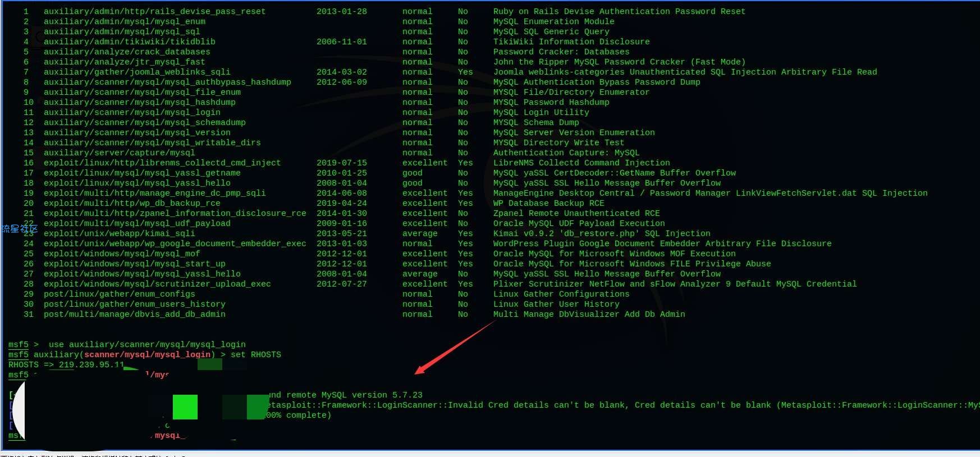Click description 'WP Database Backup RCE'
Viewport: 980px width, 457px height.
coord(549,203)
